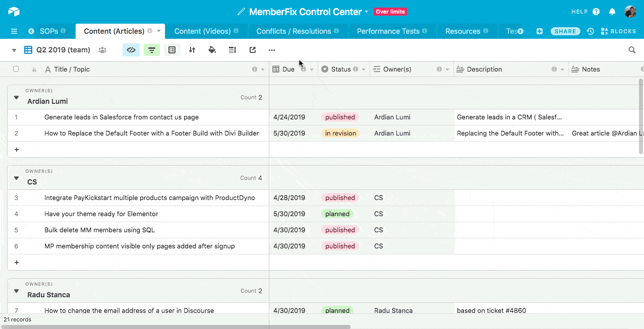Open the Title / Topic column dropdown arrow
Screen dimensions: 644x329
pos(263,70)
